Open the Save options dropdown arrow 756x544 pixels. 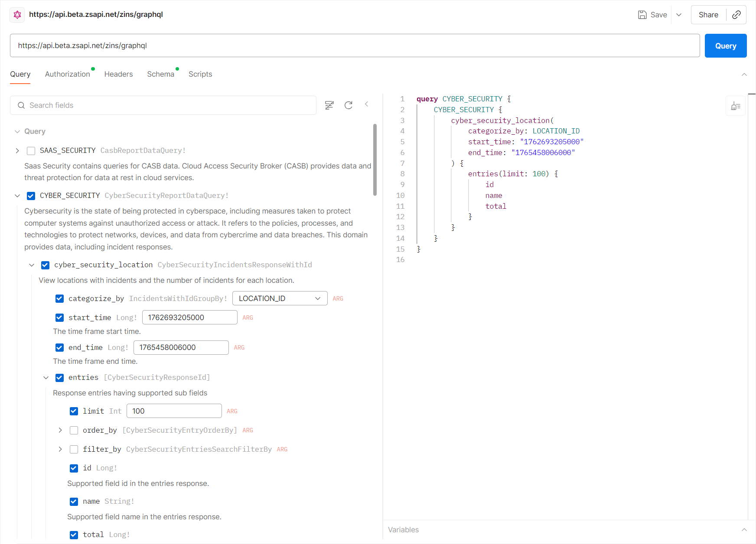(679, 15)
